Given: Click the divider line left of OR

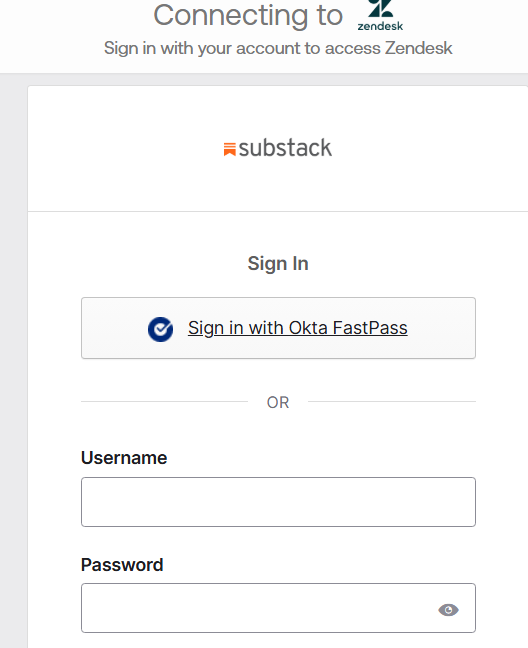Looking at the screenshot, I should coord(164,401).
